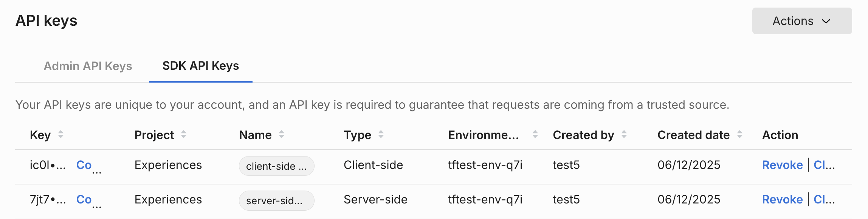Image resolution: width=868 pixels, height=219 pixels.
Task: Sort by Name column sort icon
Action: pos(281,135)
